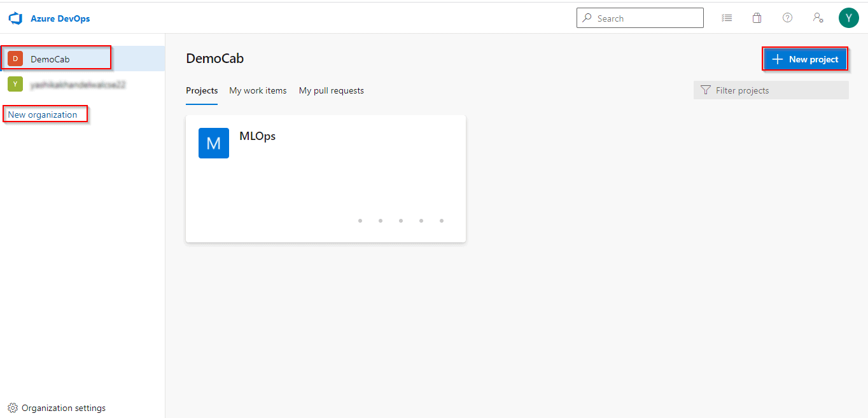Click the New project button

pyautogui.click(x=805, y=59)
